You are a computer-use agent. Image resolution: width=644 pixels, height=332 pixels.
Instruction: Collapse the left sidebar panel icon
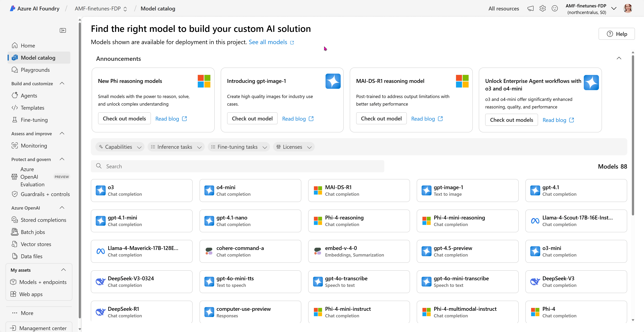click(63, 30)
